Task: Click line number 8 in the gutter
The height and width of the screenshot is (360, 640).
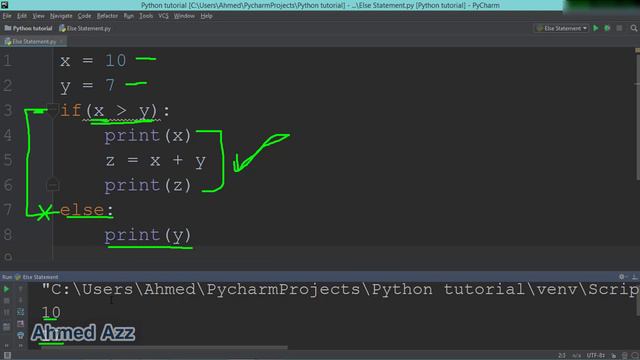Action: (7, 234)
